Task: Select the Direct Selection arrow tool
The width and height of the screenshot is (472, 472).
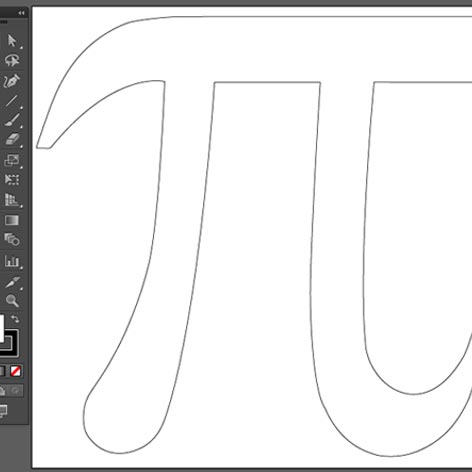Action: (x=12, y=41)
